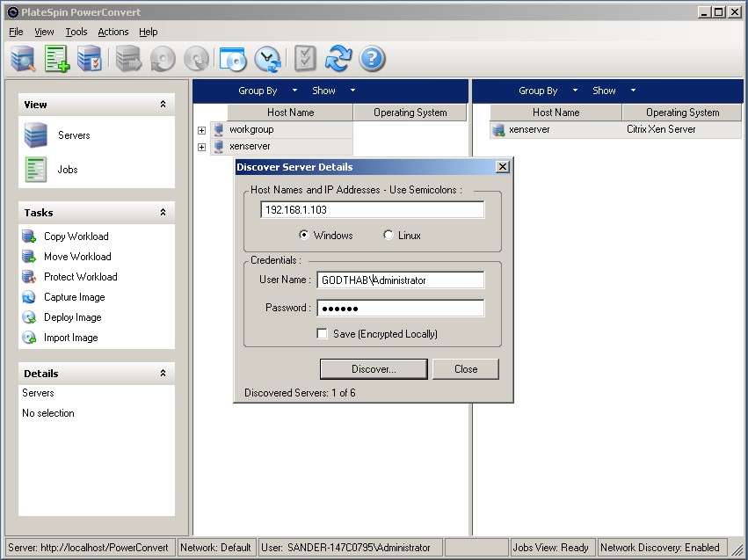748x560 pixels.
Task: Select Servers view in the sidebar
Action: coord(74,135)
